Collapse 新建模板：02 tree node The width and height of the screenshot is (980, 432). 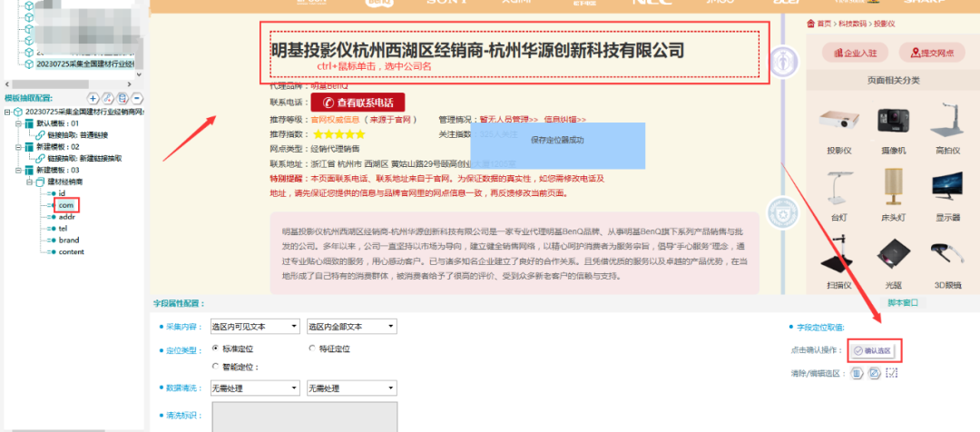(x=19, y=147)
